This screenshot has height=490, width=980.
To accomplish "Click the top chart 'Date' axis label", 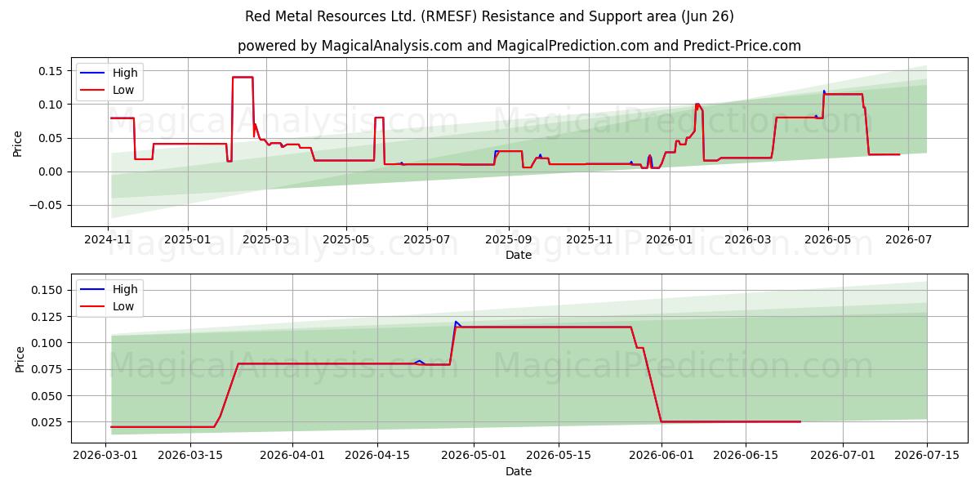I will [519, 255].
